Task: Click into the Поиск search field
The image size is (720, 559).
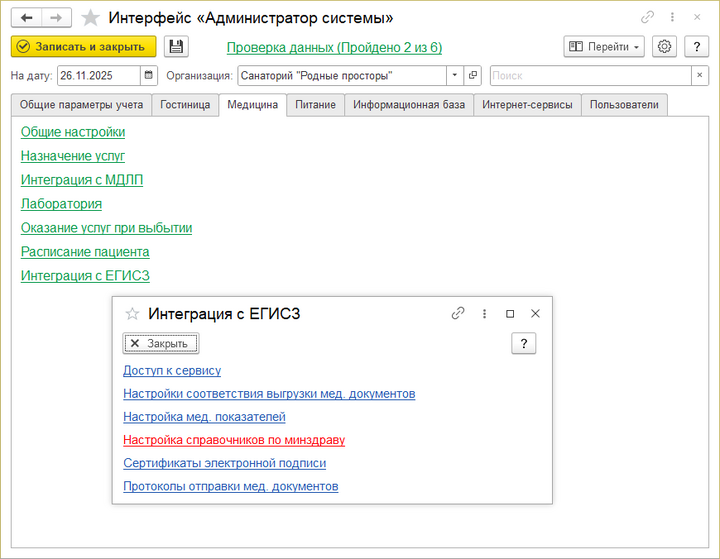Action: (590, 76)
